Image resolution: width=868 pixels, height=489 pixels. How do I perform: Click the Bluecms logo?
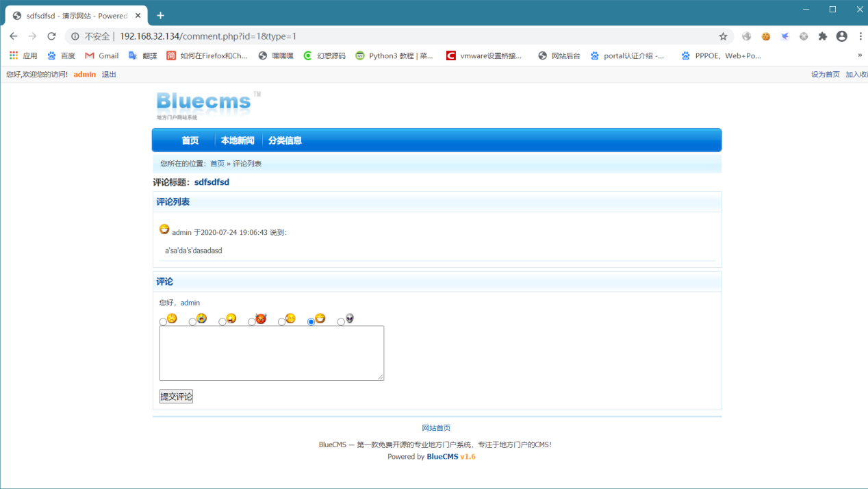(208, 105)
